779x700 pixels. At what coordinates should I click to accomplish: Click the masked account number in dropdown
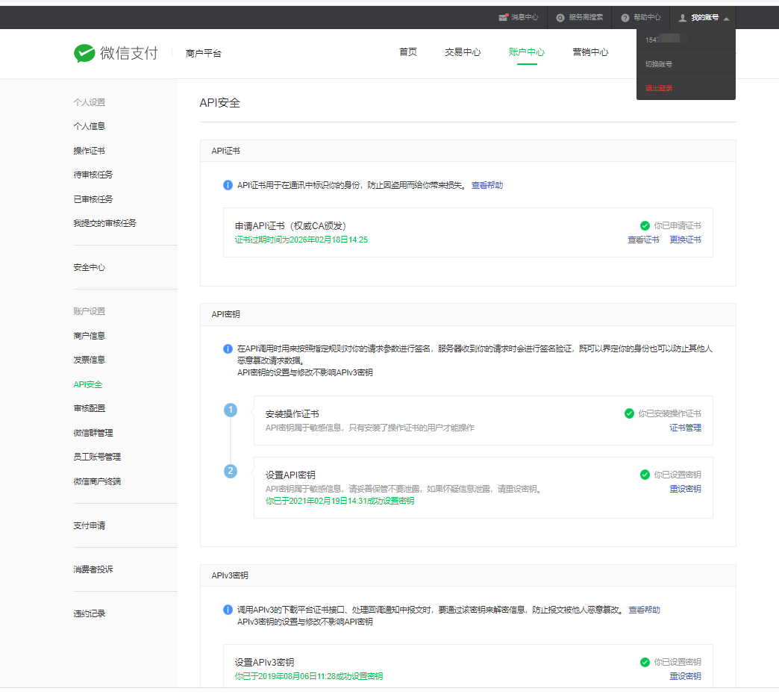(x=666, y=40)
